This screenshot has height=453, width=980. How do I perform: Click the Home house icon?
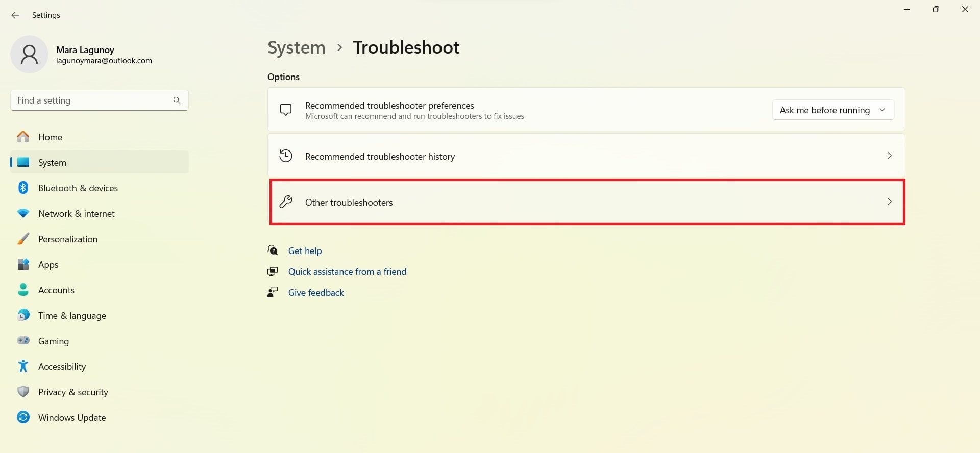pyautogui.click(x=23, y=137)
